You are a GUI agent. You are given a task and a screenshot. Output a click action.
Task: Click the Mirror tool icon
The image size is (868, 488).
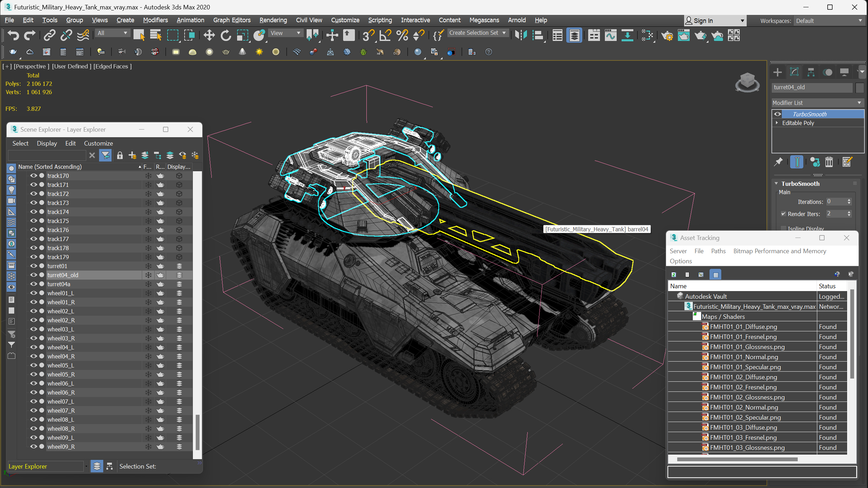(521, 35)
